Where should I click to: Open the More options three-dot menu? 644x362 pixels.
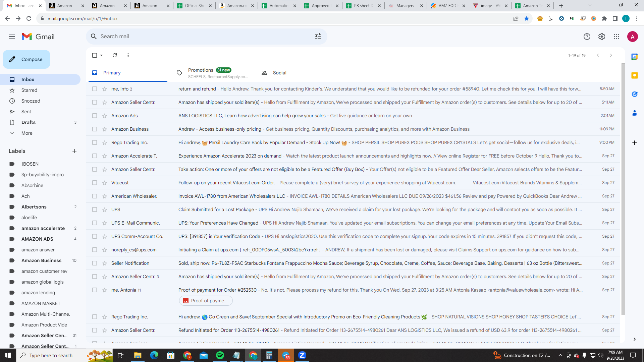point(128,55)
